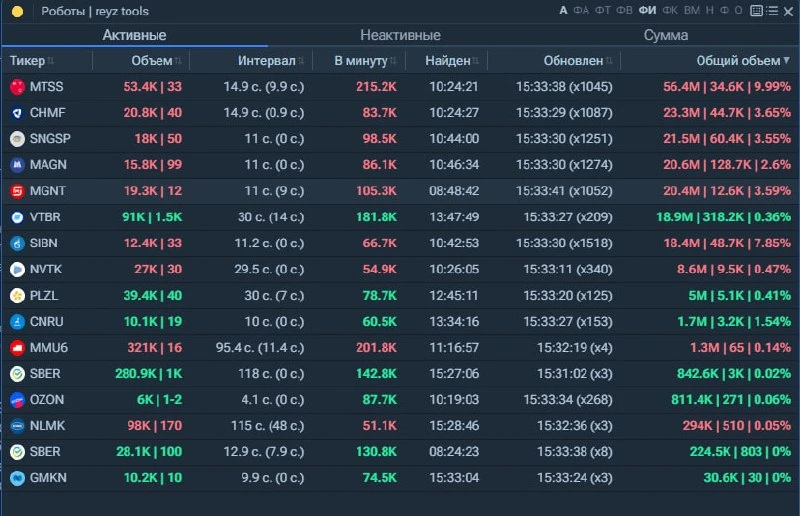
Task: Toggle the ФК filter in the header
Action: pos(670,11)
